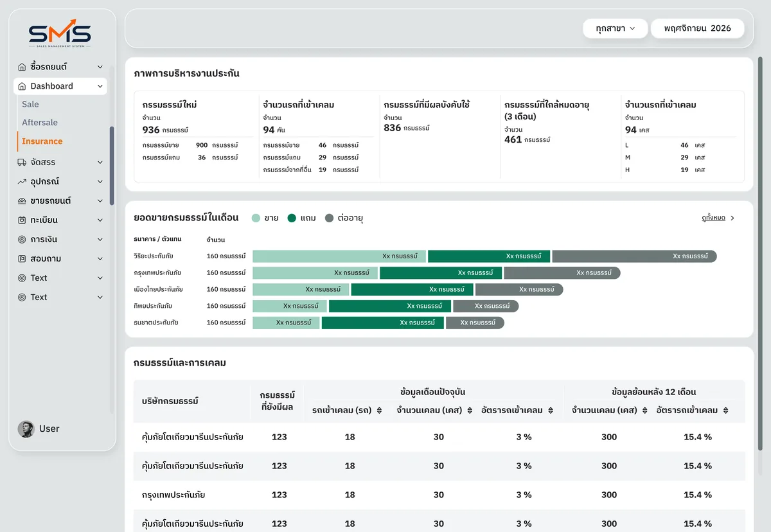
Task: Sort by รถเข้าเคลม (รถ) column arrows
Action: [379, 411]
